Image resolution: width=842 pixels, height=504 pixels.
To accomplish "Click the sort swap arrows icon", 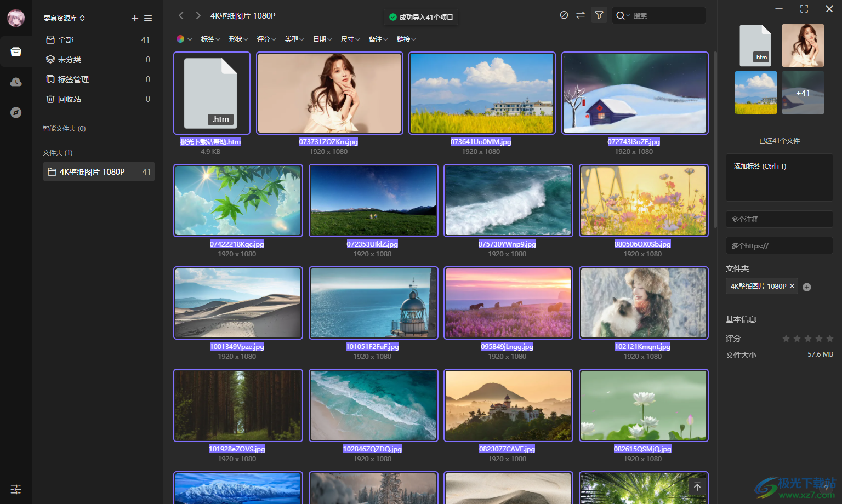I will pyautogui.click(x=581, y=15).
